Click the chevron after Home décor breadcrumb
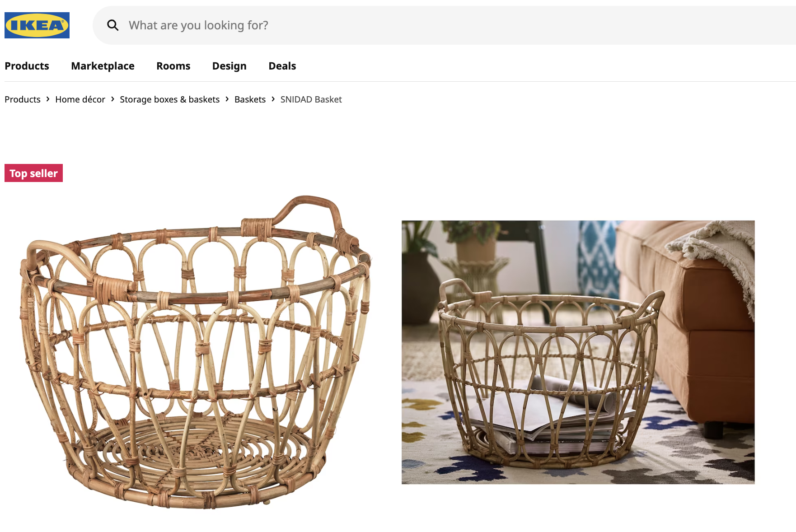Image resolution: width=796 pixels, height=532 pixels. pyautogui.click(x=112, y=99)
